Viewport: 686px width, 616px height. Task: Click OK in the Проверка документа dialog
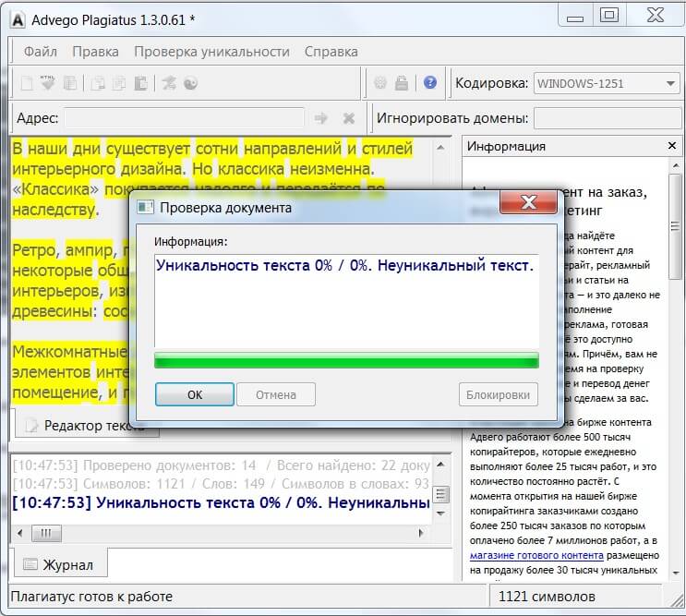(x=195, y=394)
